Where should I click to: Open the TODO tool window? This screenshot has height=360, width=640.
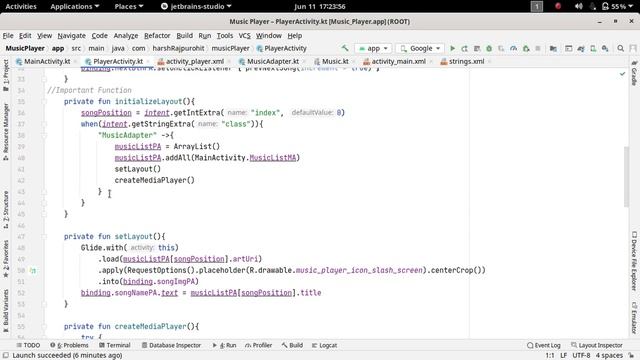pyautogui.click(x=28, y=345)
